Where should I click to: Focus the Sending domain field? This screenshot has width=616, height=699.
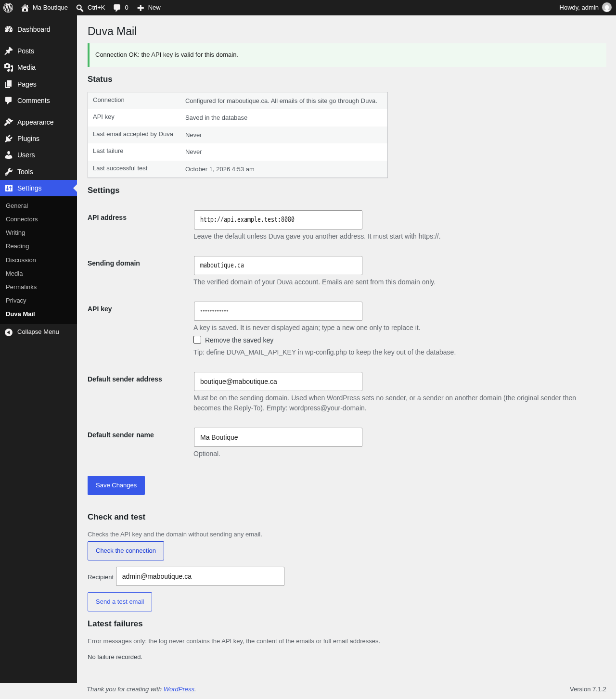click(278, 266)
